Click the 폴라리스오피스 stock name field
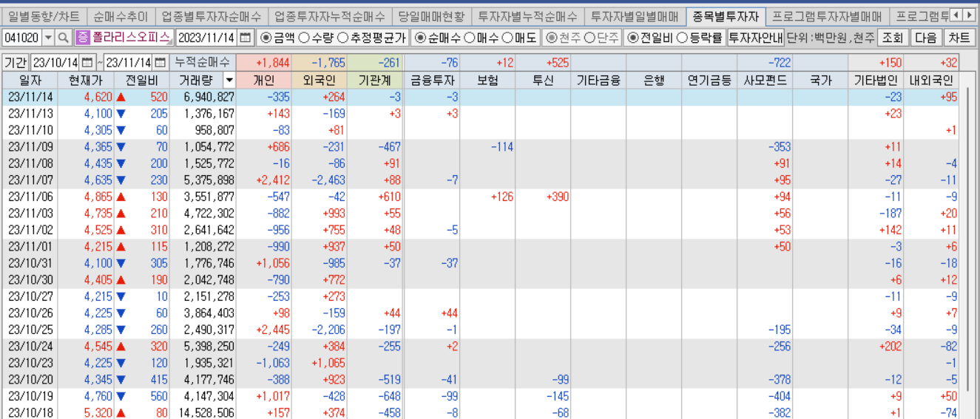Image resolution: width=980 pixels, height=419 pixels. pos(132,37)
